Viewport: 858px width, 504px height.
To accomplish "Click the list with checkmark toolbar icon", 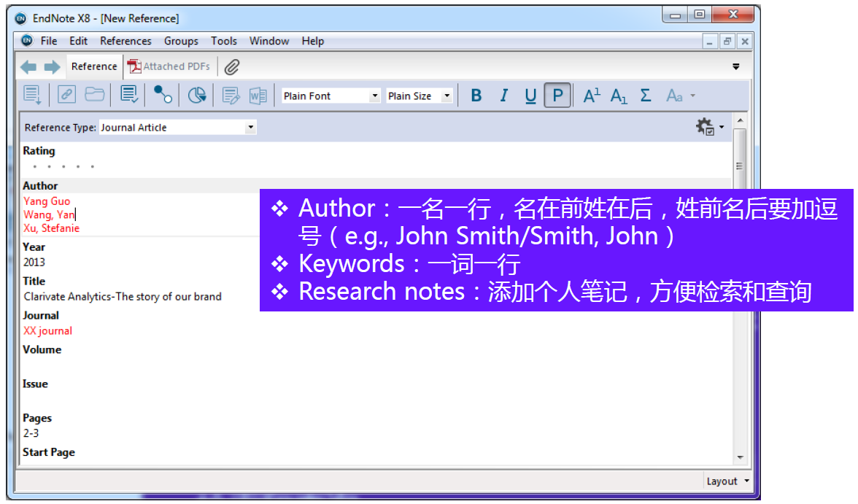I will 129,95.
